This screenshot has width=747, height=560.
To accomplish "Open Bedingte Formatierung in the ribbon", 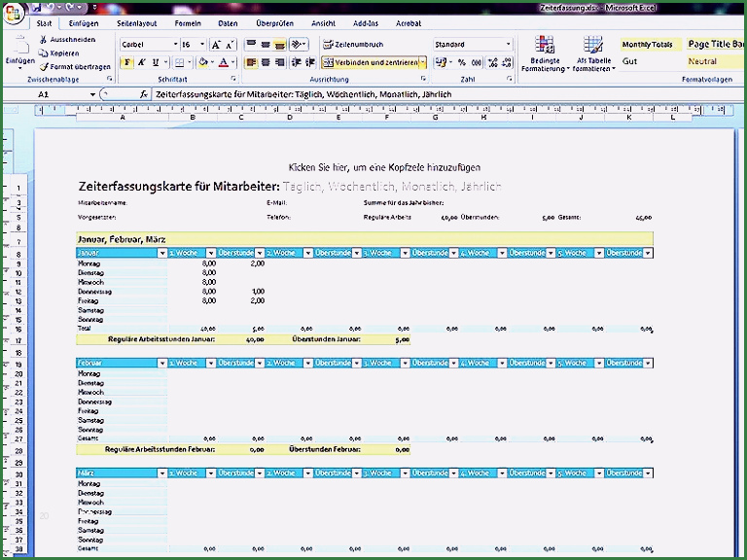I will click(x=545, y=53).
